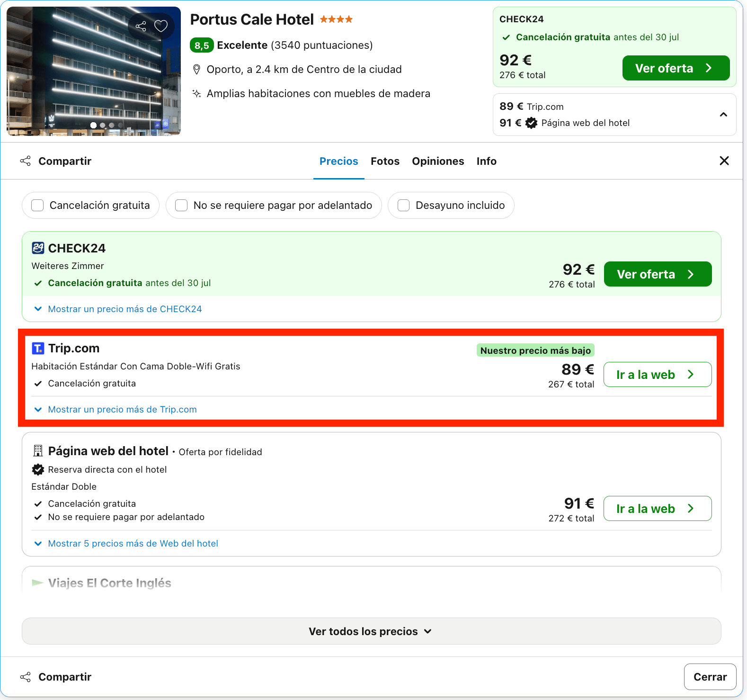
Task: Click the share icon on hotel photo
Action: tap(141, 26)
